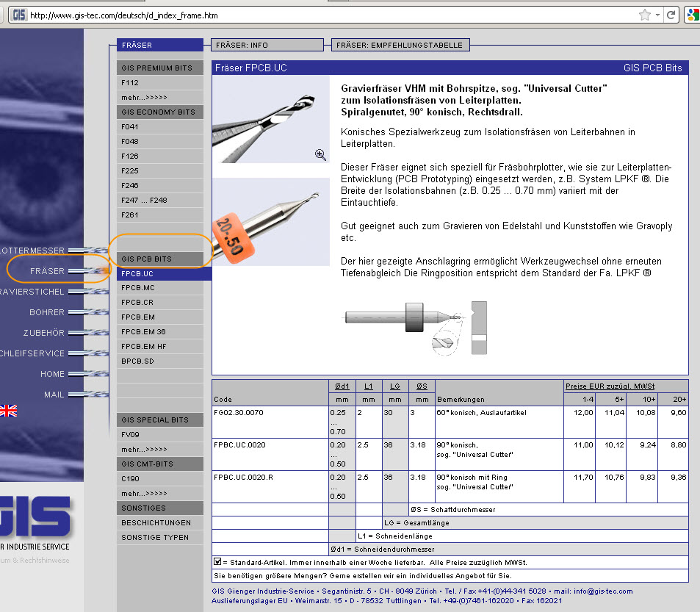The width and height of the screenshot is (700, 612).
Task: Select PLOTTERMESSER in the left navigation
Action: coord(32,251)
